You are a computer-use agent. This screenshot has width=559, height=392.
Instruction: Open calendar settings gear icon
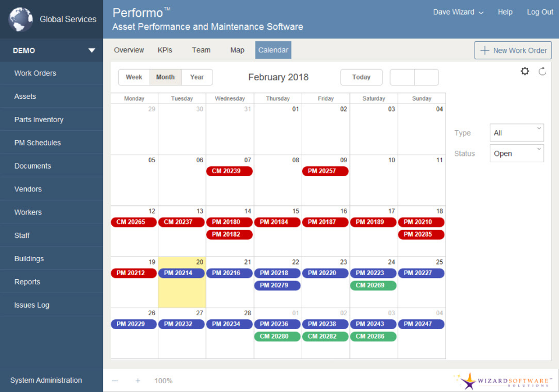(x=525, y=71)
